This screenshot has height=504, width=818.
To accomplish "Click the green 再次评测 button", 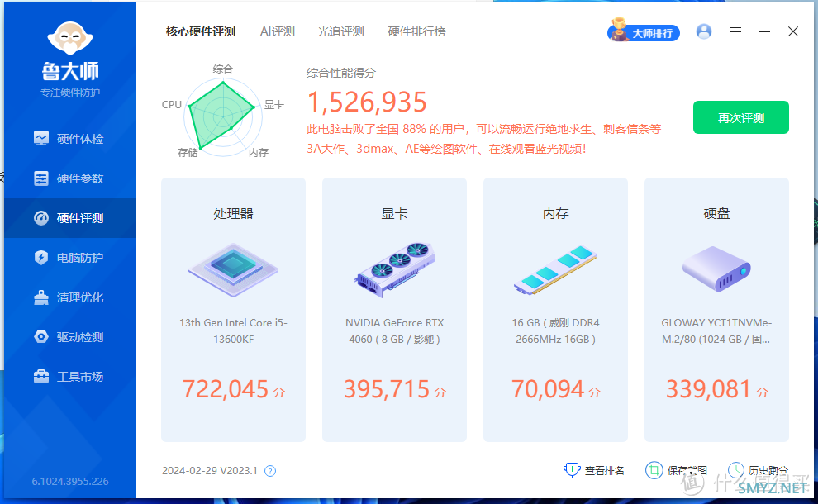I will tap(741, 117).
